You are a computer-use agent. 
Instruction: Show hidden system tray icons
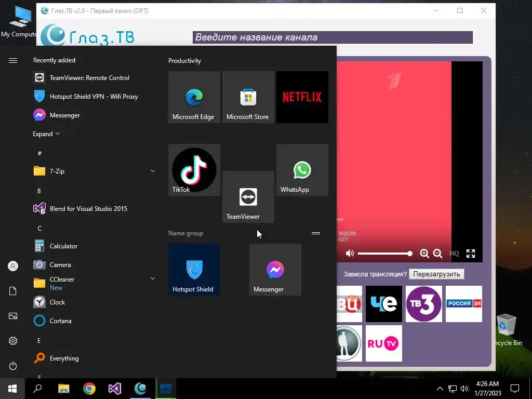tap(440, 389)
